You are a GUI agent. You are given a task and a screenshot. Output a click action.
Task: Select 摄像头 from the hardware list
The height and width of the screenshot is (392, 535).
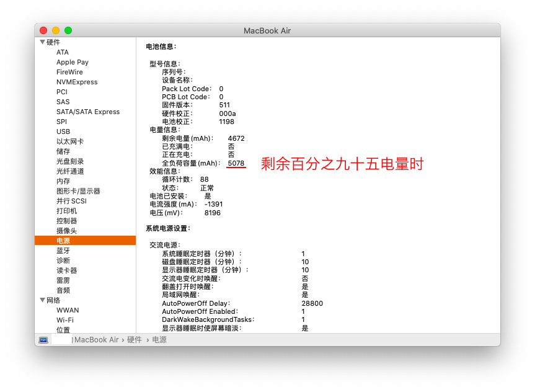click(67, 231)
